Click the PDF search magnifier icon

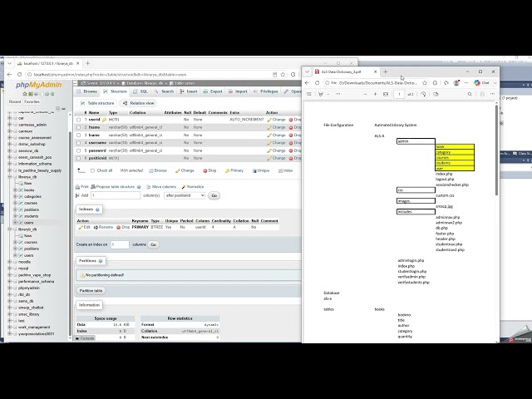tap(470, 94)
